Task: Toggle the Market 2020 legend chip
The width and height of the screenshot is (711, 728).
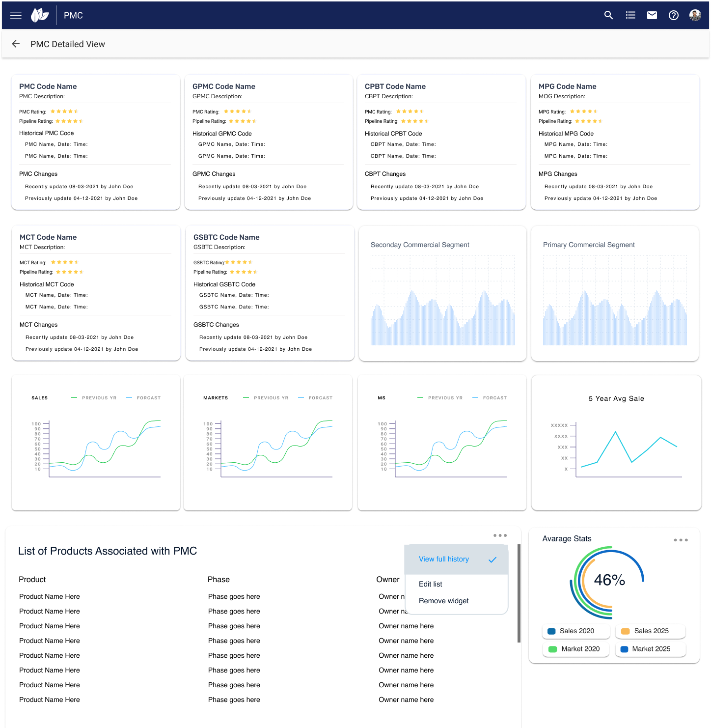Action: tap(575, 649)
